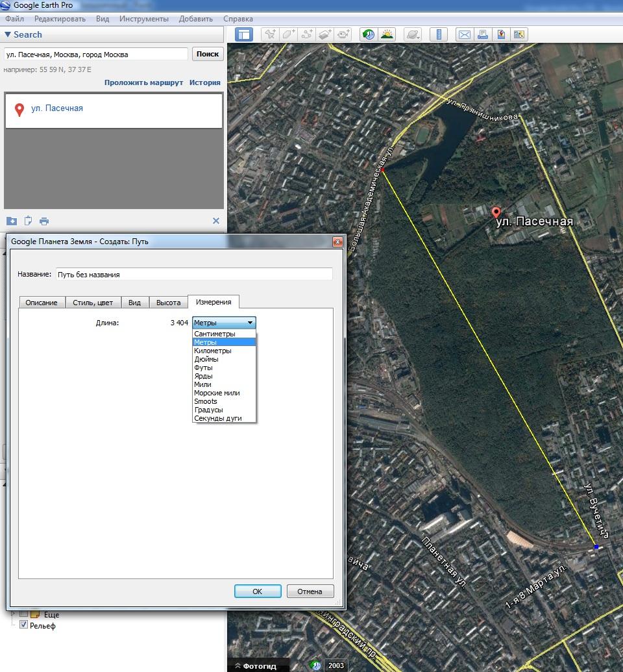623x672 pixels.
Task: Click the email envelope icon
Action: 464,35
